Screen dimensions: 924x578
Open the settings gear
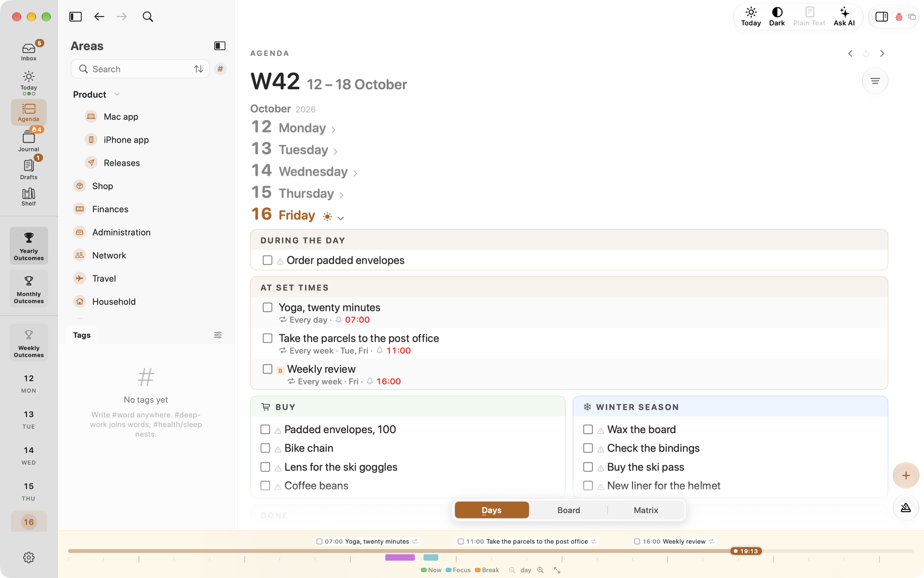[29, 557]
